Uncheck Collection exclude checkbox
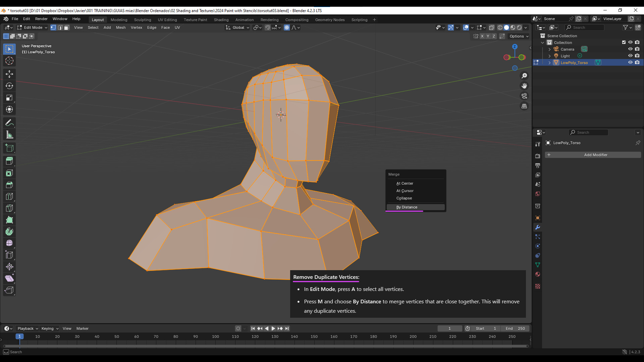644x362 pixels. pos(624,42)
